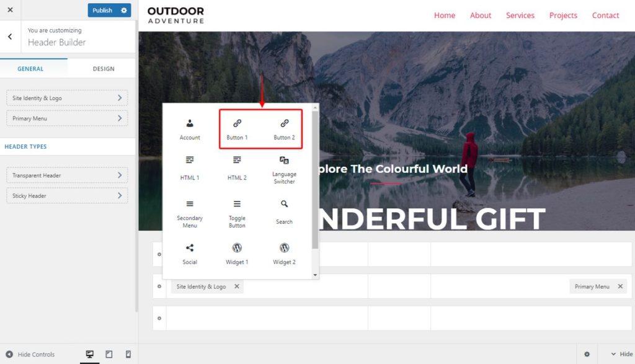Screen dimensions: 635x364
Task: Switch preview to tablet view
Action: click(x=109, y=354)
